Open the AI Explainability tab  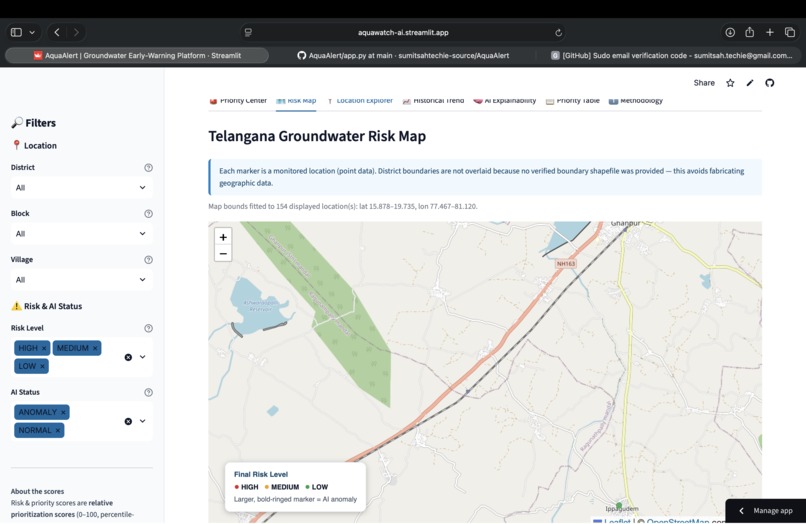pos(505,101)
